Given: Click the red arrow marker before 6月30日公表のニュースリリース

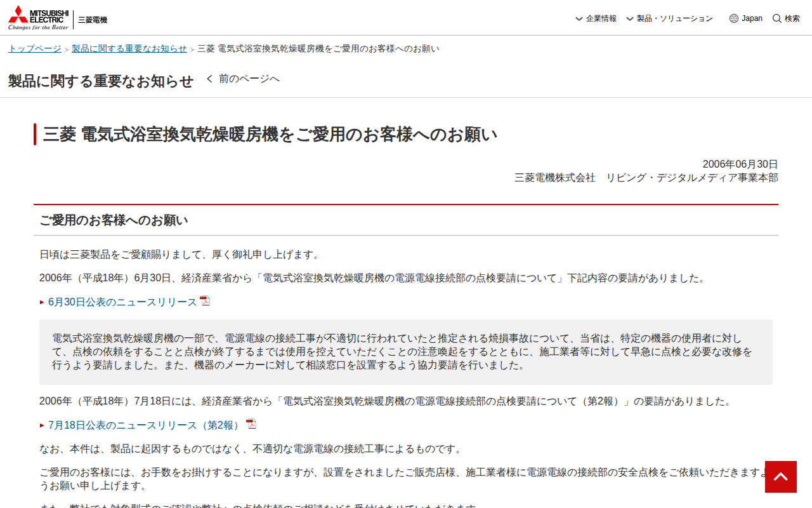Looking at the screenshot, I should click(x=42, y=301).
